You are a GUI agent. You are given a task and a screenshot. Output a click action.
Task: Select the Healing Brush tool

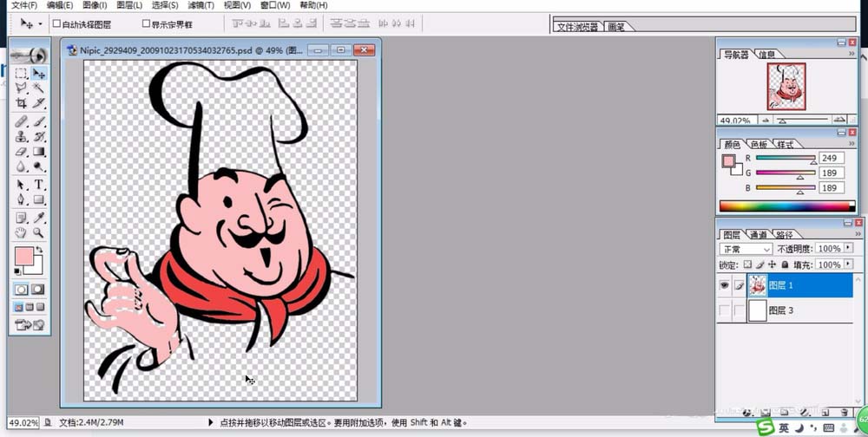click(x=21, y=121)
